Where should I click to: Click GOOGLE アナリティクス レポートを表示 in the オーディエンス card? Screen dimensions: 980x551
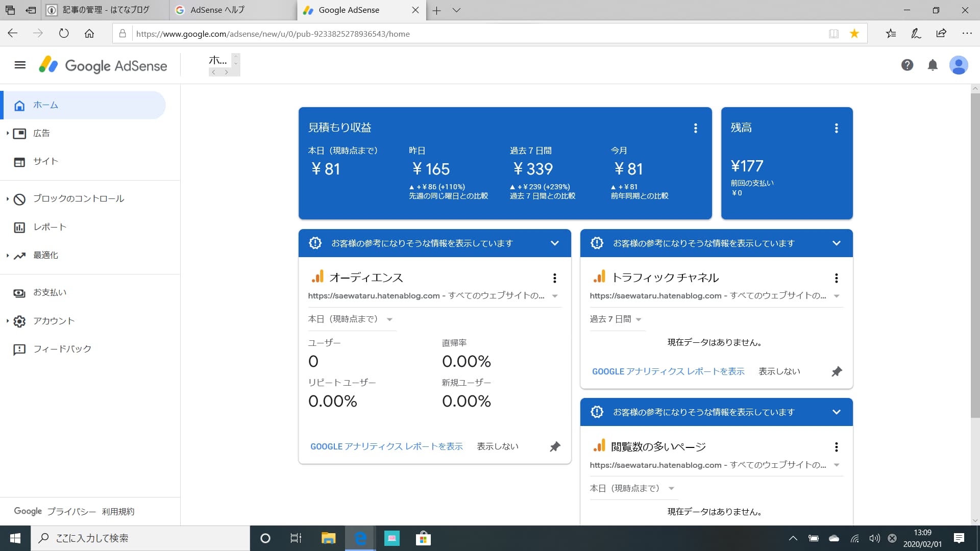[386, 446]
